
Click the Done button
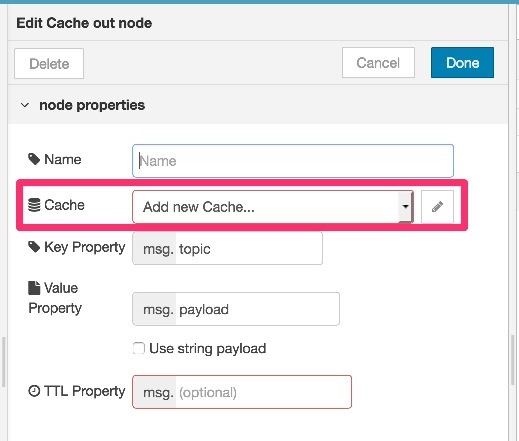coord(462,63)
